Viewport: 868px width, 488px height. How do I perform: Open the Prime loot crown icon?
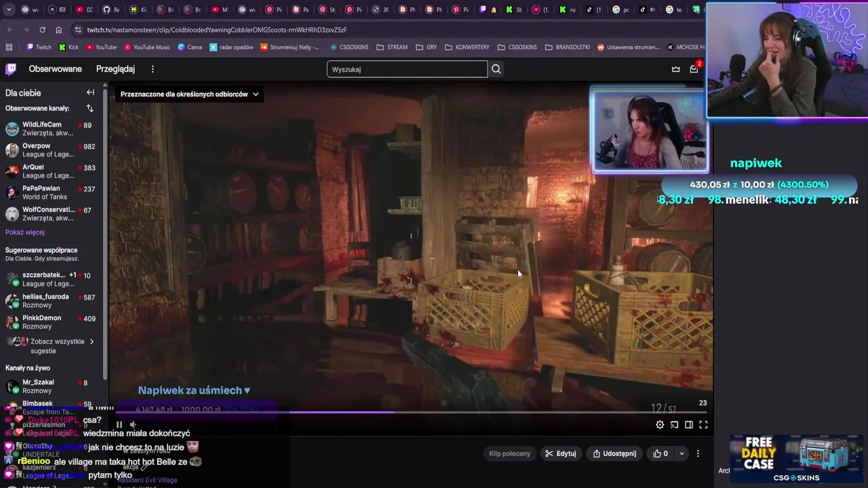pos(675,69)
